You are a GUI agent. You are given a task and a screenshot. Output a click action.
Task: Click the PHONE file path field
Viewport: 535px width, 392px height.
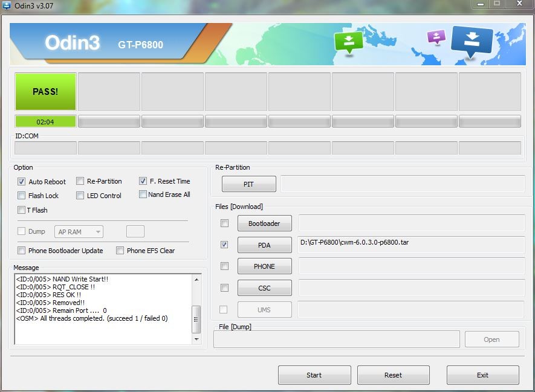point(411,266)
